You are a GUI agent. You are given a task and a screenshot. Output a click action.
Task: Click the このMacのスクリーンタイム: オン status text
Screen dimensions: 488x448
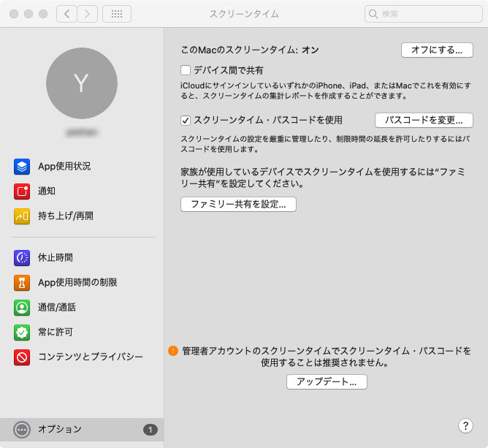tap(250, 50)
